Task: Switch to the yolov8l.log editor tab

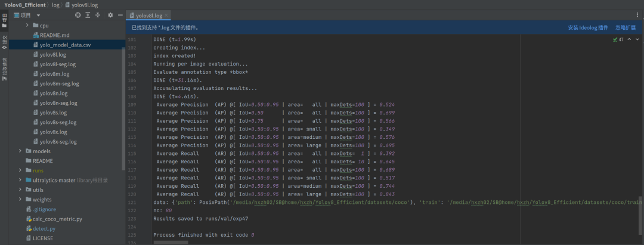Action: click(x=146, y=15)
